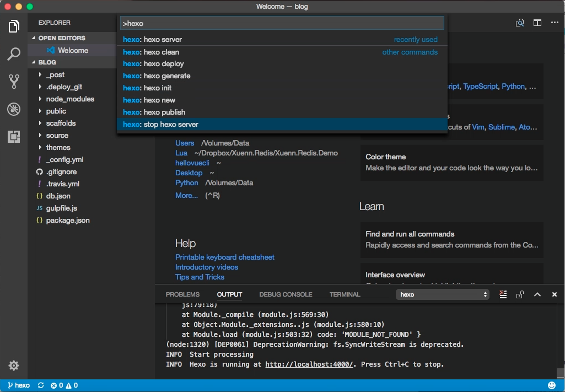
Task: Switch to the Terminal tab
Action: [345, 294]
